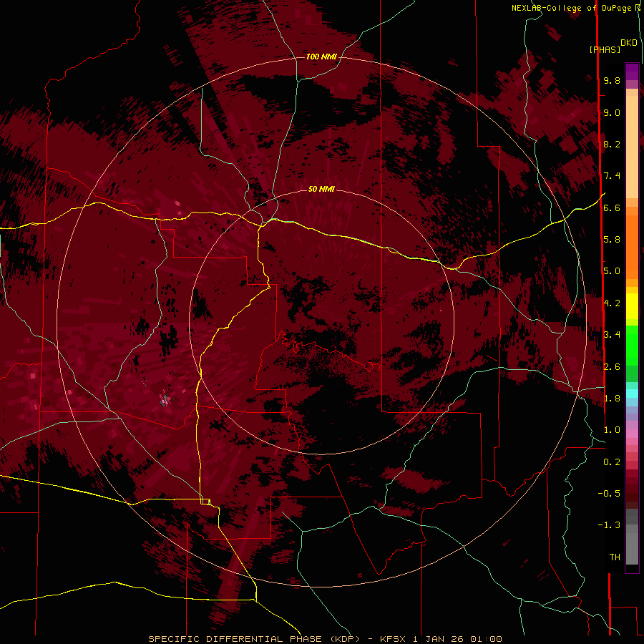Image resolution: width=644 pixels, height=644 pixels.
Task: Click the 1.8 value on the scale
Action: pyautogui.click(x=612, y=399)
